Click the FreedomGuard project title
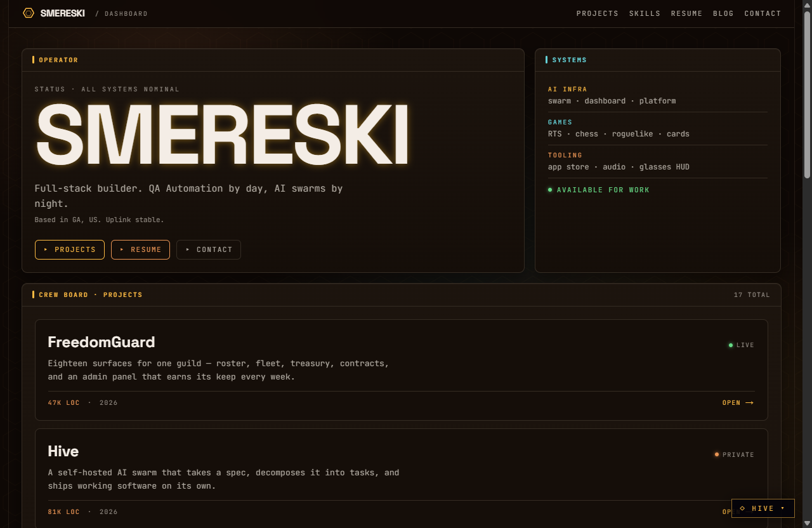This screenshot has height=528, width=812. tap(101, 342)
